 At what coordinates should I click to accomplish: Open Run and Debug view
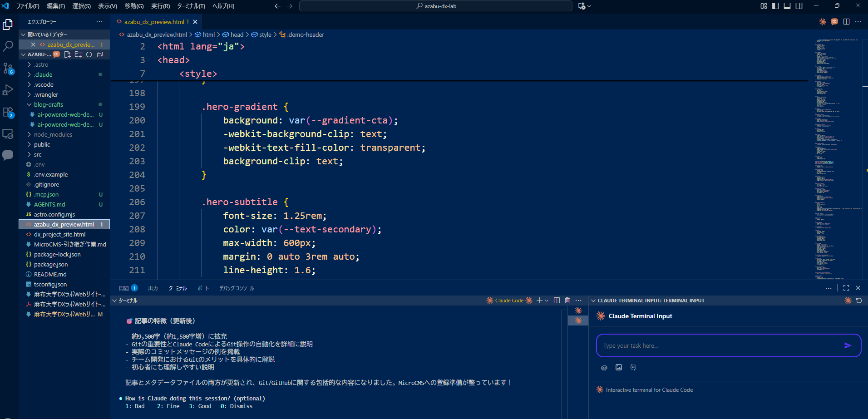coord(8,90)
